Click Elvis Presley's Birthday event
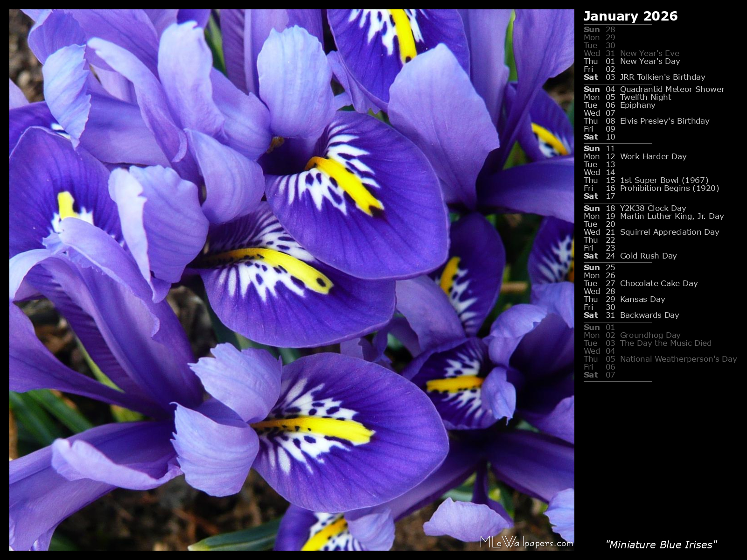747x560 pixels. pos(664,121)
